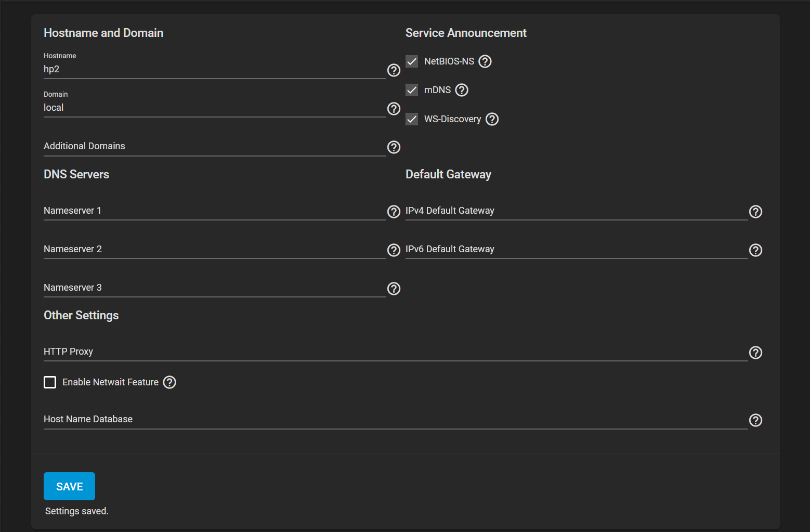Open help for Nameserver 1
Image resolution: width=810 pixels, height=532 pixels.
394,212
